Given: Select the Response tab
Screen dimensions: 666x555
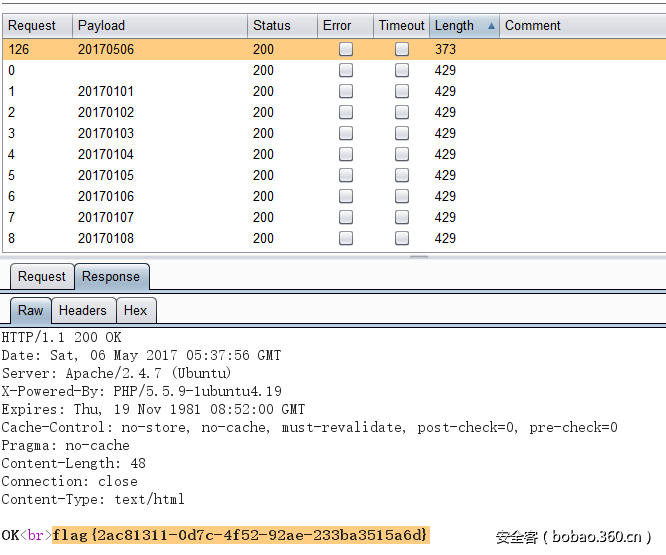Looking at the screenshot, I should (x=111, y=277).
